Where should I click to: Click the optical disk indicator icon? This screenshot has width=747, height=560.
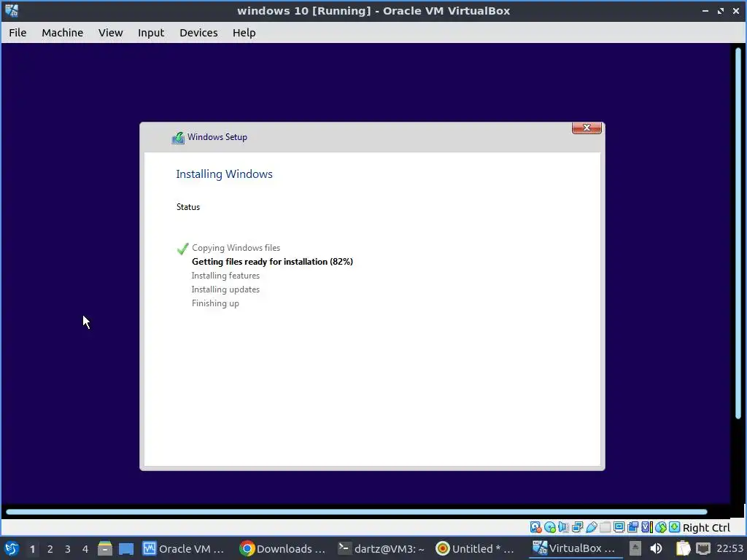pyautogui.click(x=550, y=527)
